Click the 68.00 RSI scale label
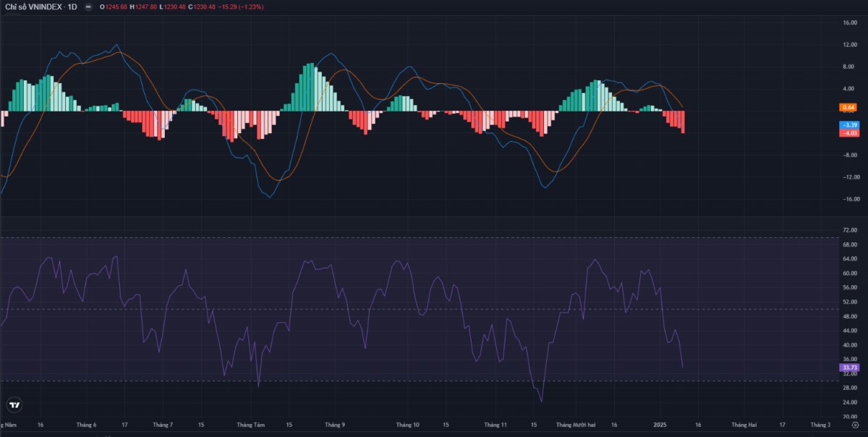The image size is (868, 437). (849, 245)
